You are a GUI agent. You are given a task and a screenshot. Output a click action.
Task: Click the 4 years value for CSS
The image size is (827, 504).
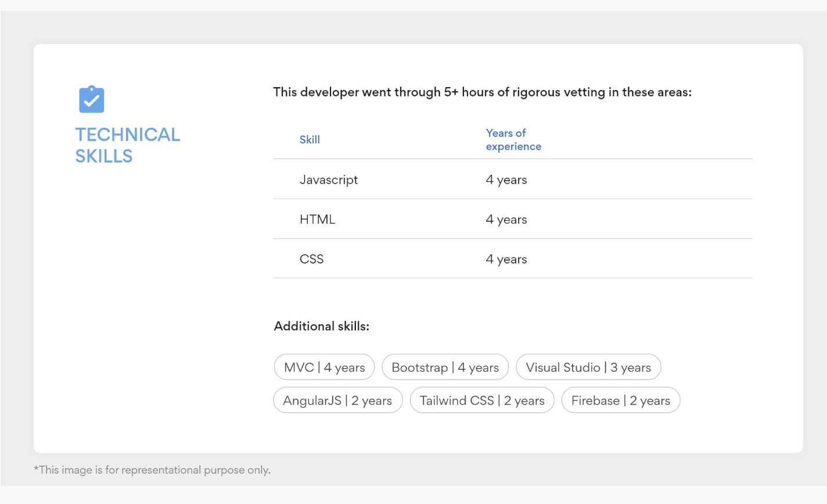click(x=506, y=259)
